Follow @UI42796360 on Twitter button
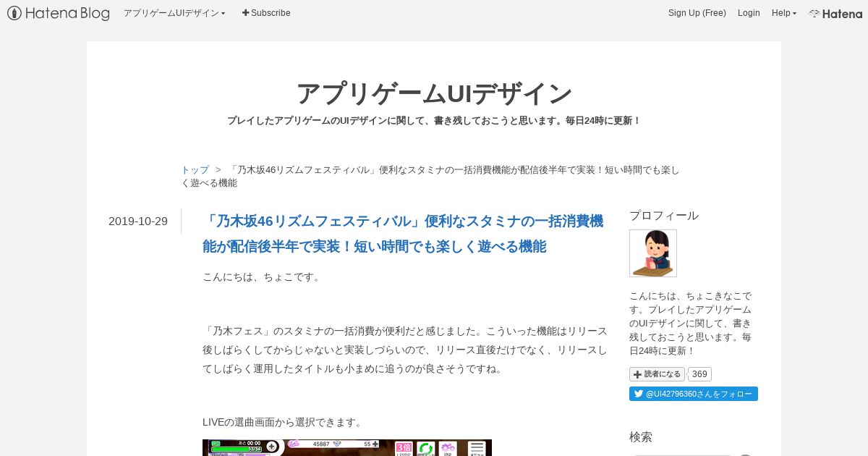 694,394
